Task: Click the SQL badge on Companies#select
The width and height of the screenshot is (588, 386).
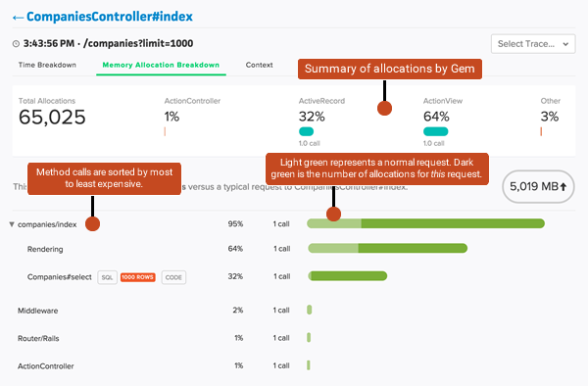Action: coord(107,277)
